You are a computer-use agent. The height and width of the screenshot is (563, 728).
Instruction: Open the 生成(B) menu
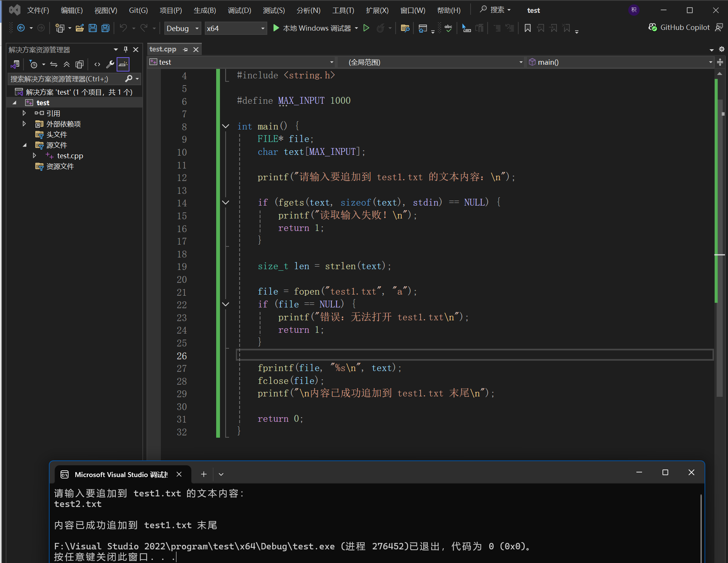tap(204, 10)
